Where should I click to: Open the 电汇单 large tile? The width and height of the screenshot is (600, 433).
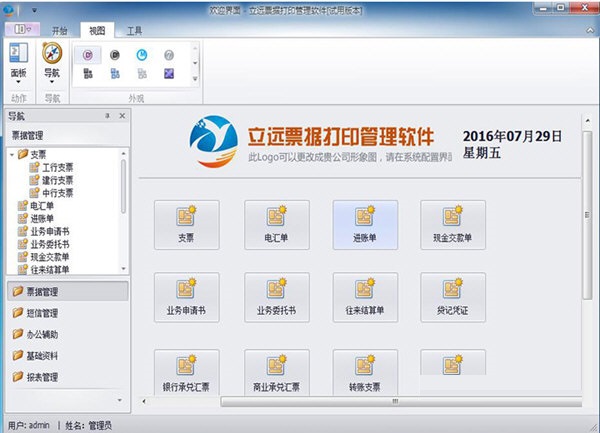(277, 225)
